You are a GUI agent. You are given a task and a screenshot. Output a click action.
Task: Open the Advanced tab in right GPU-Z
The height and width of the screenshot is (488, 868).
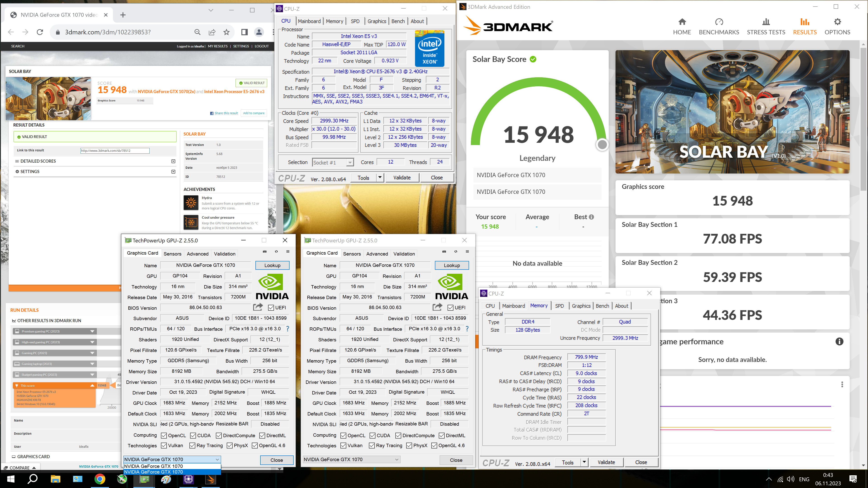coord(377,253)
